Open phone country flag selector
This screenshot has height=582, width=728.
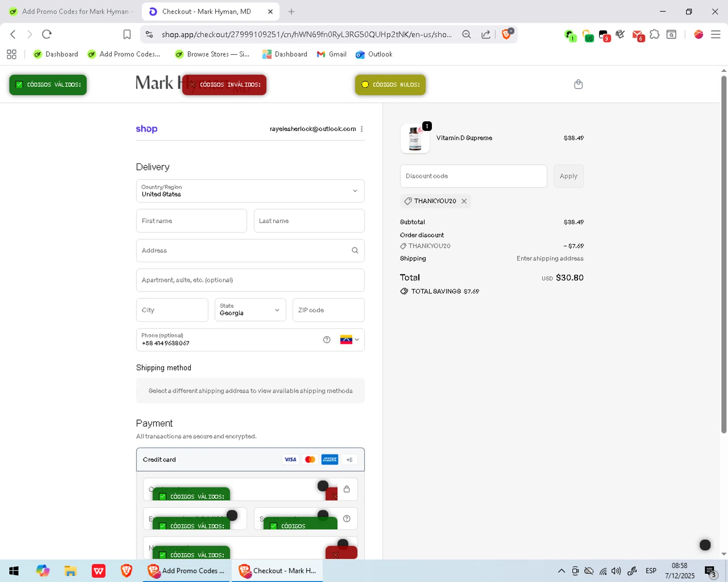coord(349,339)
